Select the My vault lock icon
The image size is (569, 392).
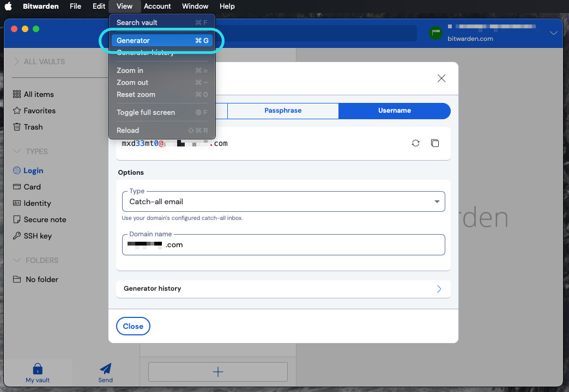[38, 369]
